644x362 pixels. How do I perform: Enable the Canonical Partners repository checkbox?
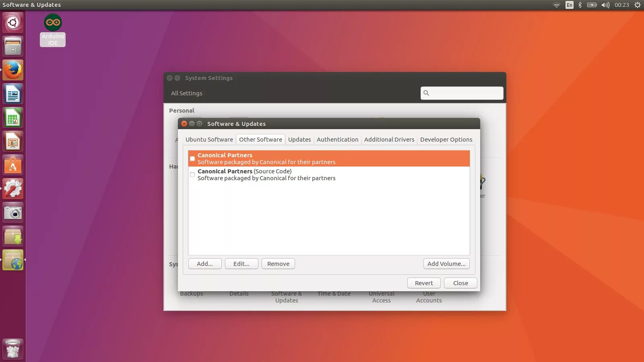(x=192, y=158)
